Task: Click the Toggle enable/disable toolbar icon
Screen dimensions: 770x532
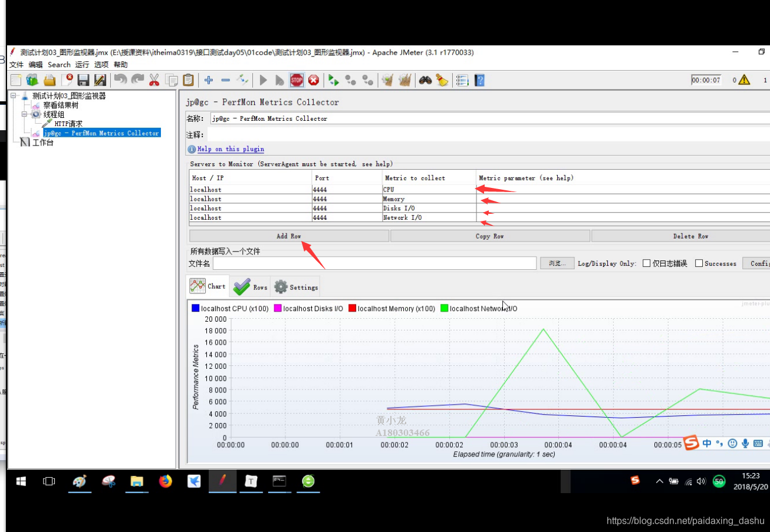Action: 242,80
